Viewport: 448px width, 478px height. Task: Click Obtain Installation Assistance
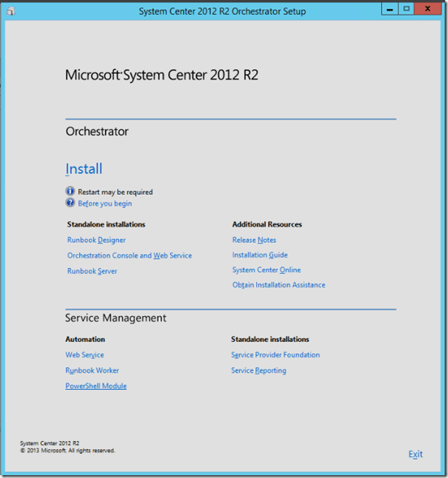(x=278, y=285)
